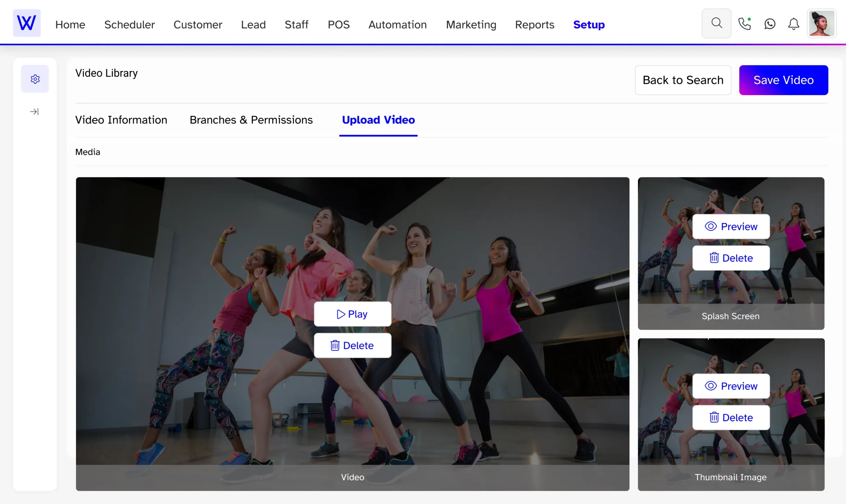846x504 pixels.
Task: Click the Save Video button
Action: click(783, 80)
